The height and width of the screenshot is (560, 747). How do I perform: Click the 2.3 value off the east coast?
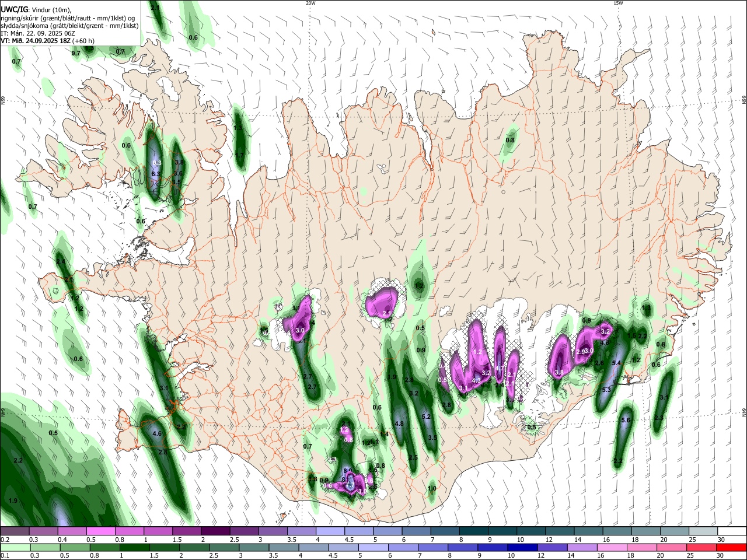click(659, 418)
